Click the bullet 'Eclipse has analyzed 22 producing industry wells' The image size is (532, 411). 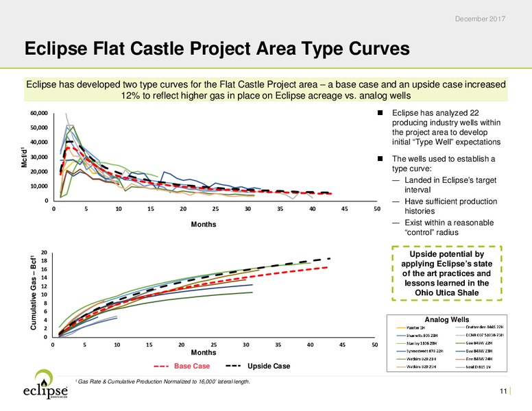tap(446, 127)
